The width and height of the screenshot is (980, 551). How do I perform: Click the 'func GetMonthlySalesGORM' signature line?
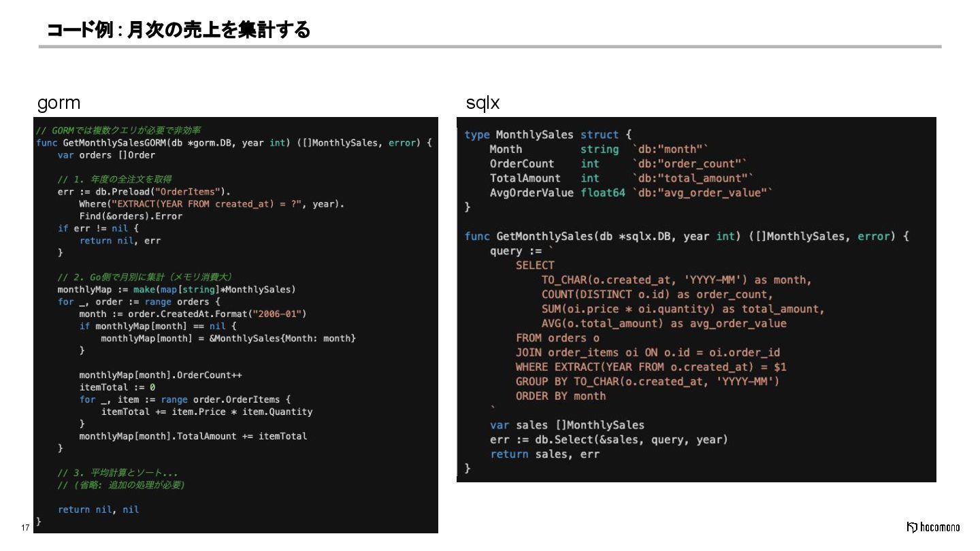click(x=234, y=143)
